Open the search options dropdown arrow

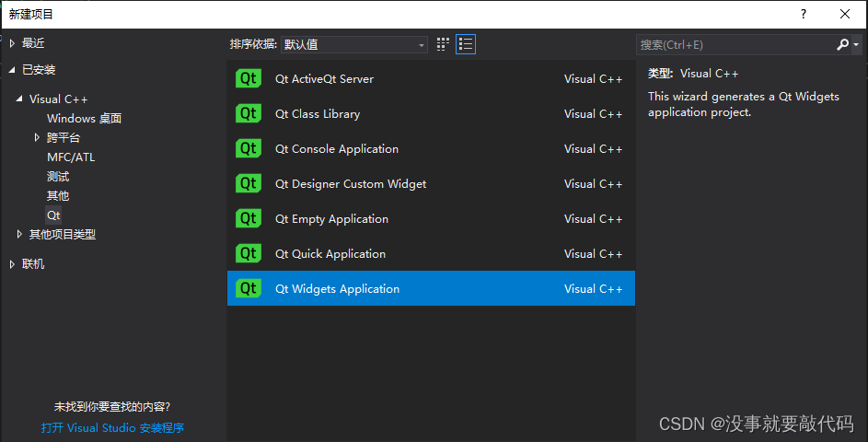856,44
